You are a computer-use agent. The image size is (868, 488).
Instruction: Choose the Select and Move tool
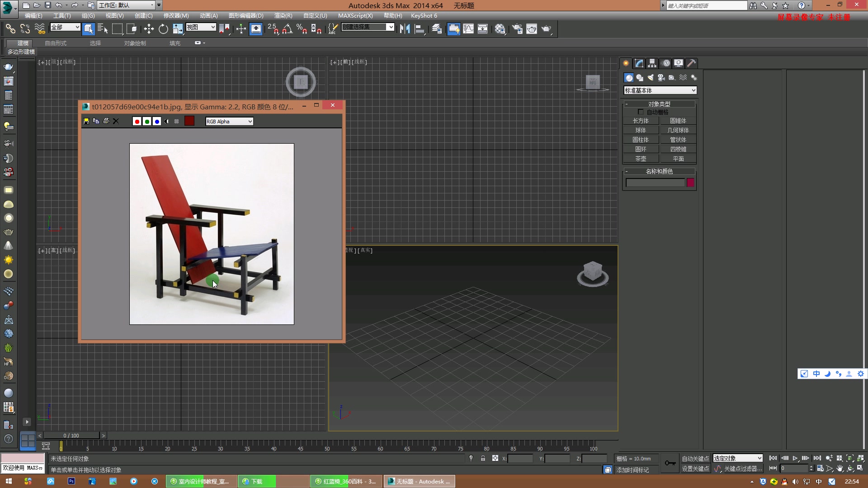click(148, 29)
